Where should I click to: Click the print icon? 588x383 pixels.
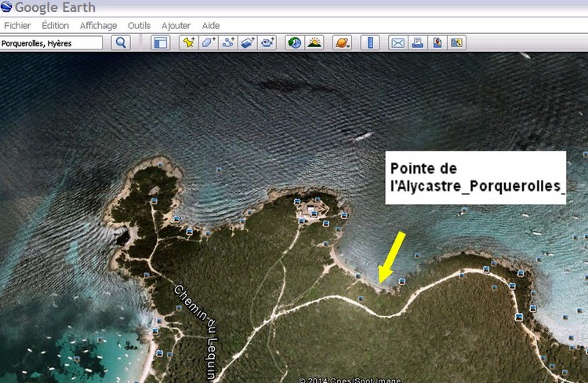point(418,43)
